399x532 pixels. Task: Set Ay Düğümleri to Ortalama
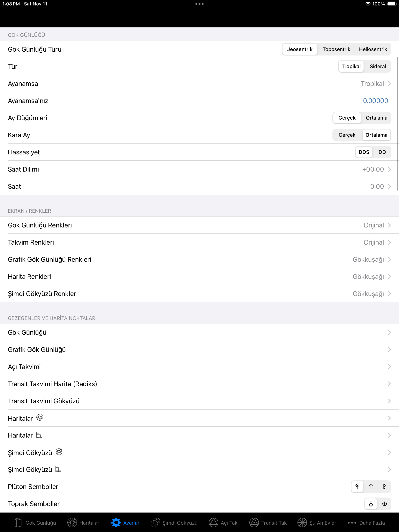tap(376, 118)
